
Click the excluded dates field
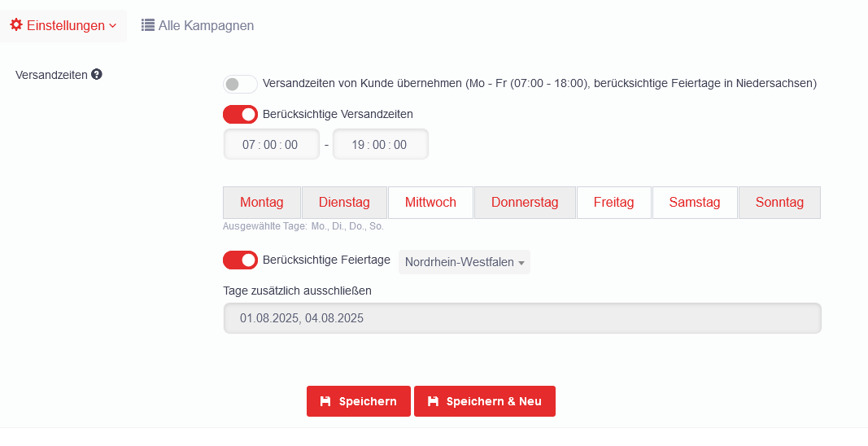point(521,318)
